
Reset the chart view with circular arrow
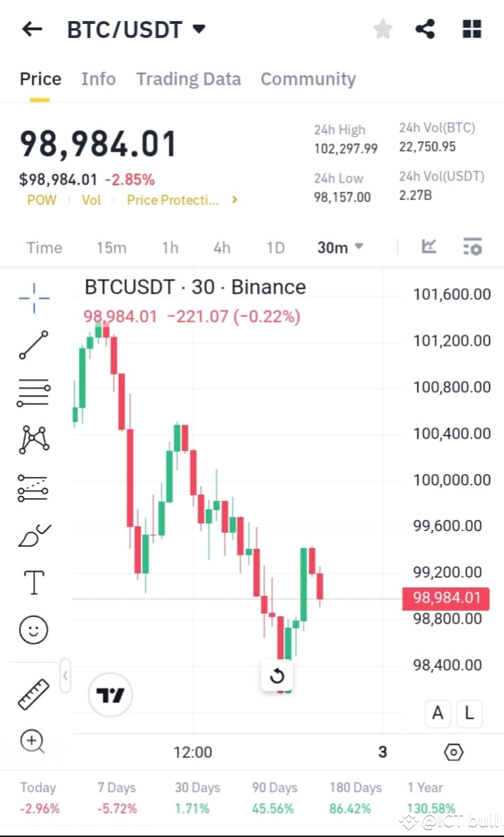point(277,675)
